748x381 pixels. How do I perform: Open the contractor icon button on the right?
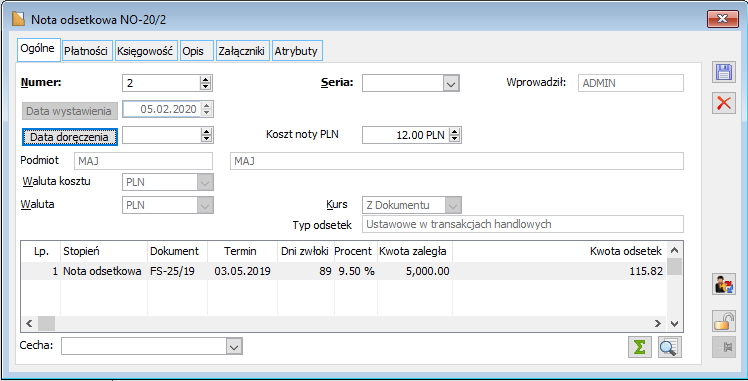click(724, 284)
